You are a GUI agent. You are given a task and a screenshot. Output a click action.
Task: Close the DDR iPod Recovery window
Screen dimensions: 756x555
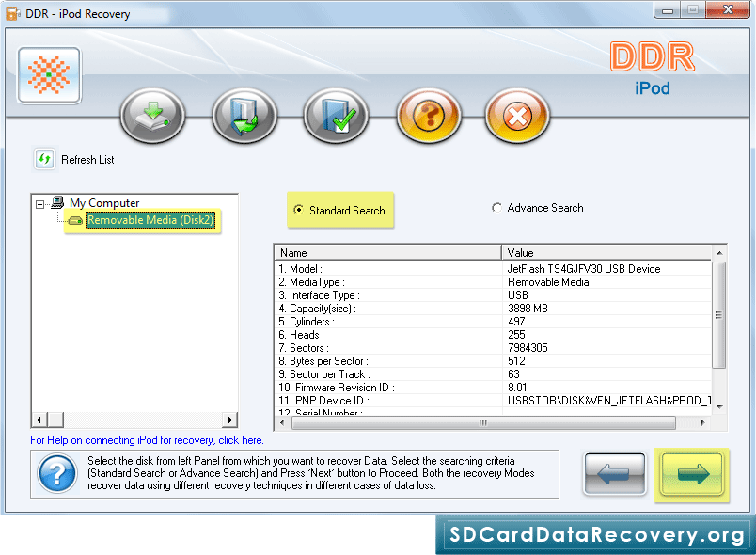point(728,9)
